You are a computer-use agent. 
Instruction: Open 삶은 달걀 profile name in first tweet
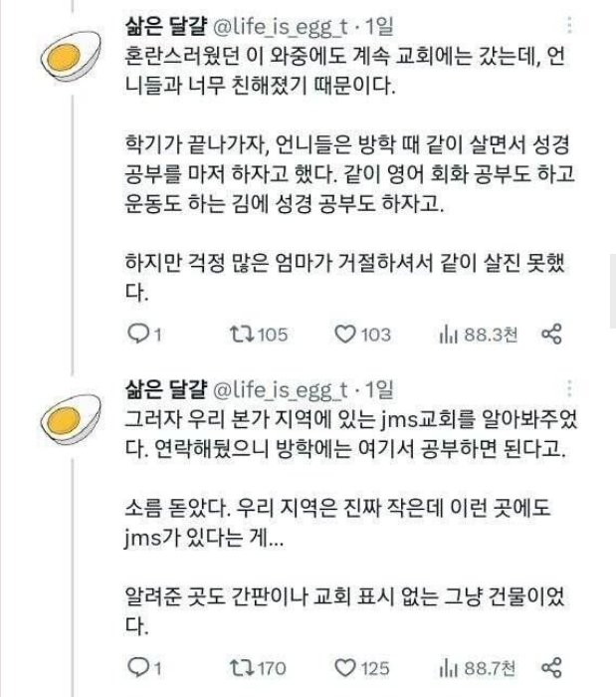click(x=165, y=26)
